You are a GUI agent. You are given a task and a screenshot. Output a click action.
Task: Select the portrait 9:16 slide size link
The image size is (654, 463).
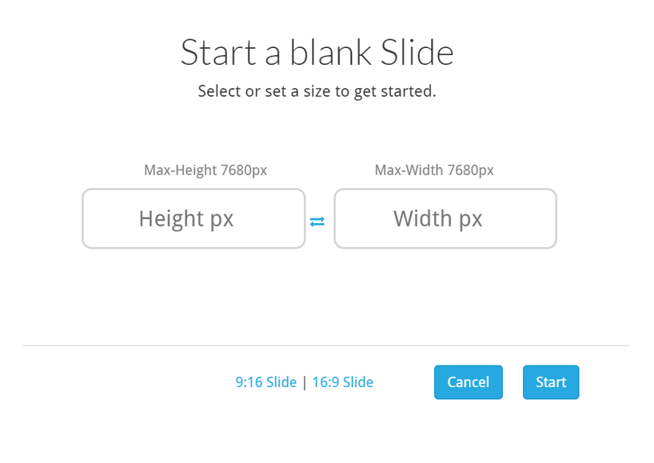click(x=266, y=382)
